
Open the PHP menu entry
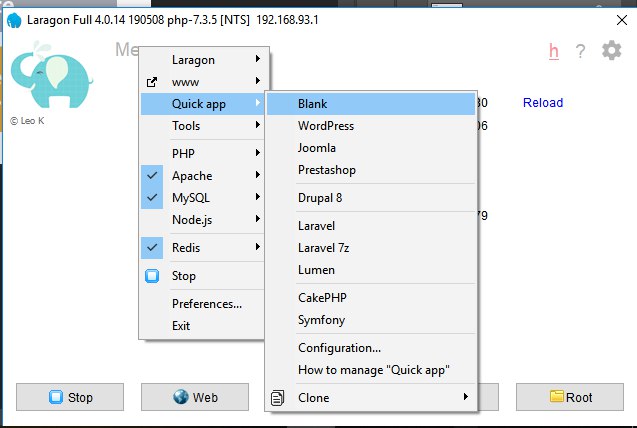pos(202,154)
